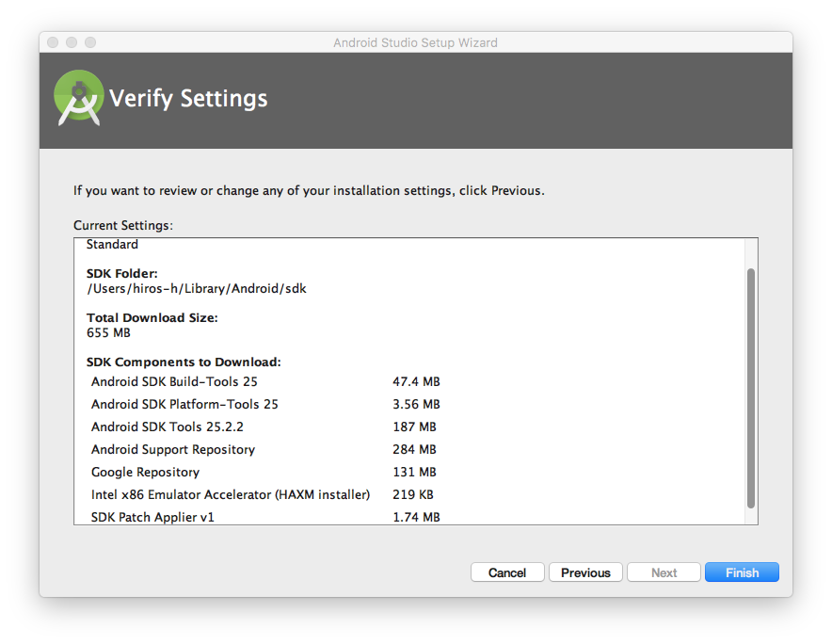Go back with the Previous button
The width and height of the screenshot is (832, 644).
pos(585,572)
